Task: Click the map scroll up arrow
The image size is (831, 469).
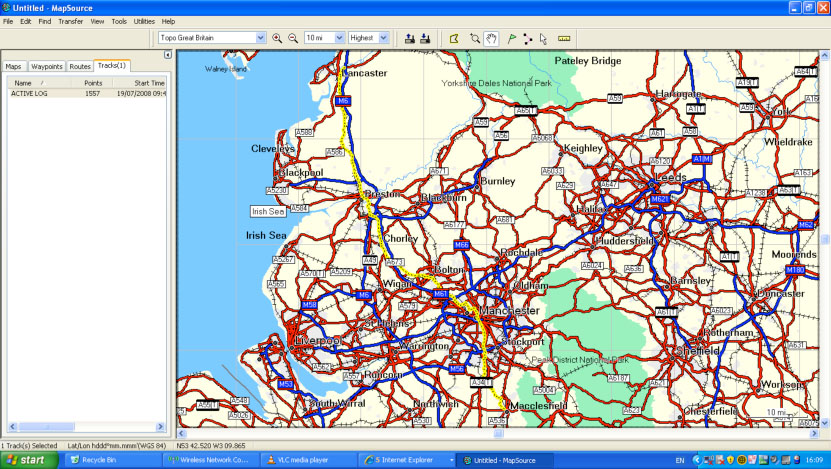Action: (825, 55)
